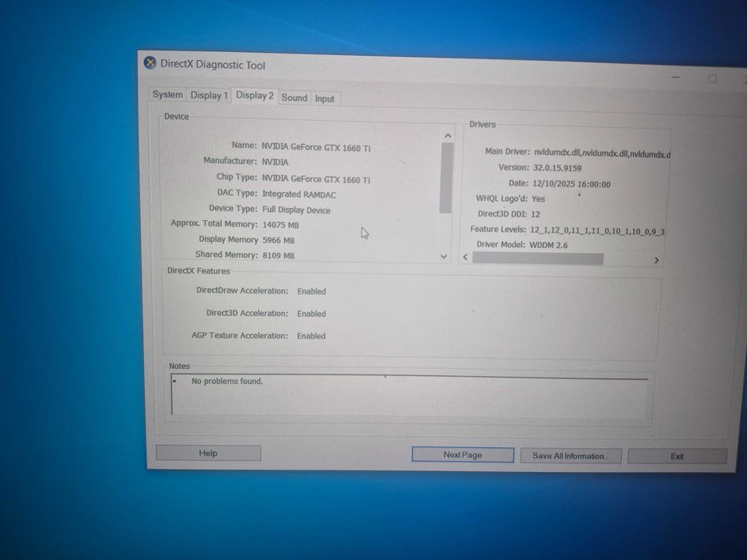This screenshot has width=747, height=560.
Task: Click Device panel scroll down arrow
Action: pos(444,256)
